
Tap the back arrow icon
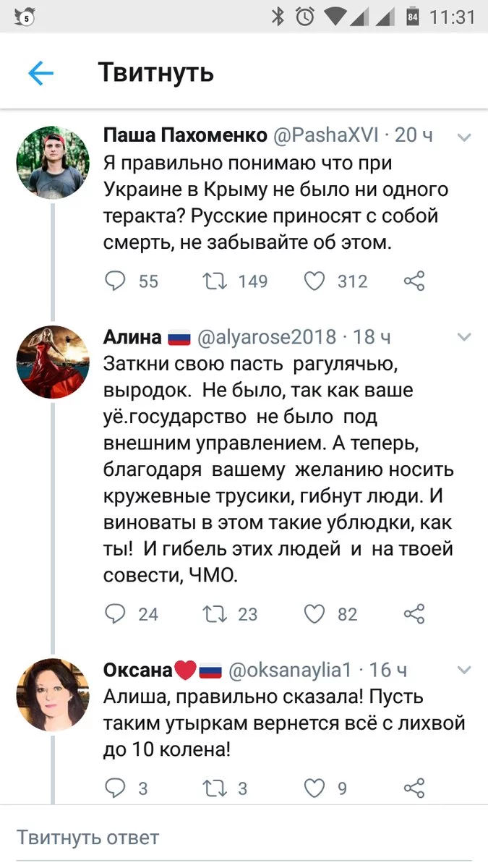40,73
